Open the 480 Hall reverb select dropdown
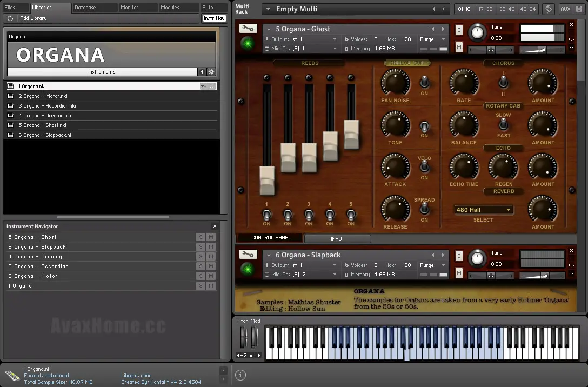The image size is (588, 387). [x=483, y=210]
